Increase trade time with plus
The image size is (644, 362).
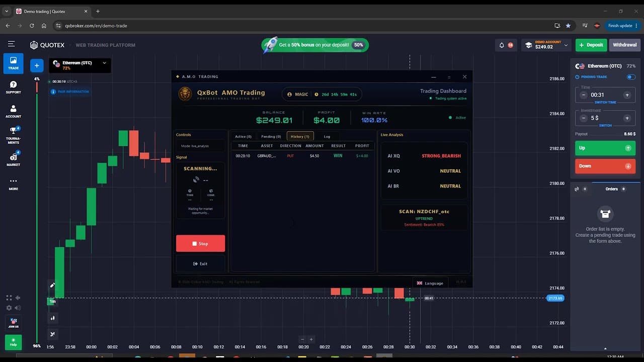pyautogui.click(x=627, y=95)
